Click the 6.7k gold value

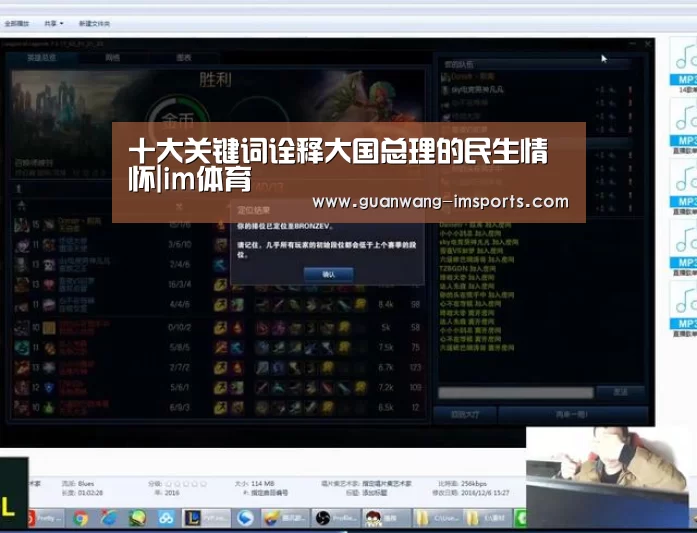click(386, 368)
